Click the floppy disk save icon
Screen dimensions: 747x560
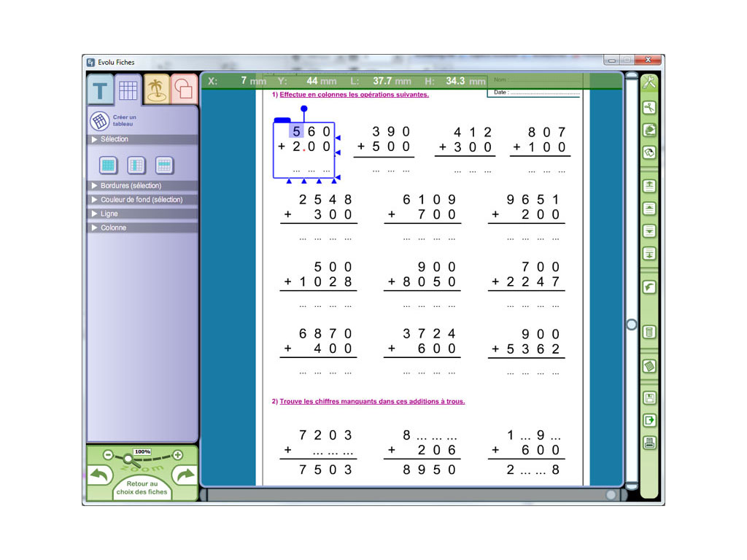649,398
